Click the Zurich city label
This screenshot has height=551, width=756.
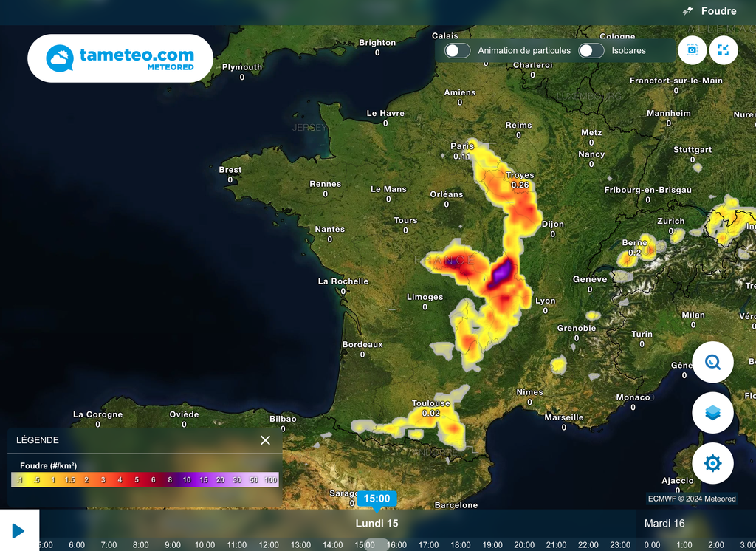pos(670,221)
